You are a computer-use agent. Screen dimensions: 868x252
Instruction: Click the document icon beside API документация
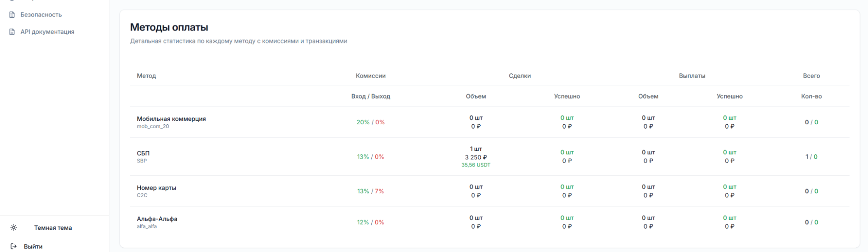12,32
